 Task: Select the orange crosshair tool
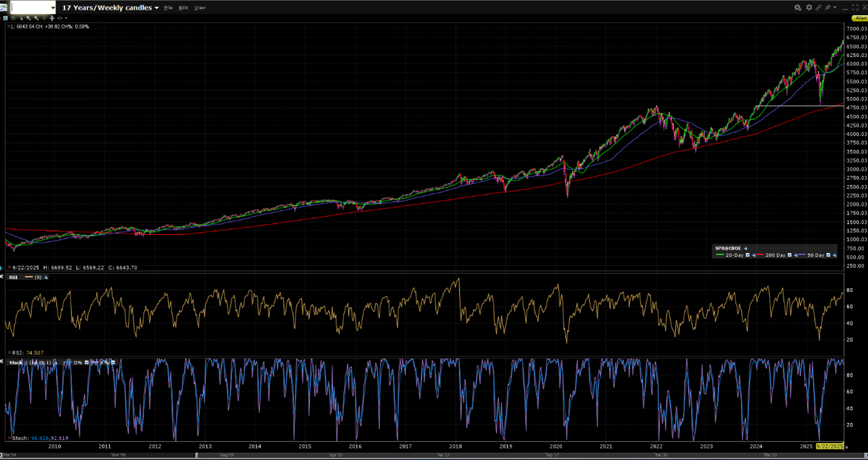click(44, 18)
